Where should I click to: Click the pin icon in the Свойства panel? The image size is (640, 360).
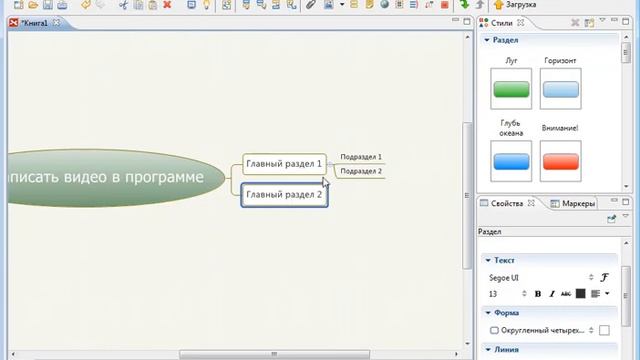coord(611,219)
